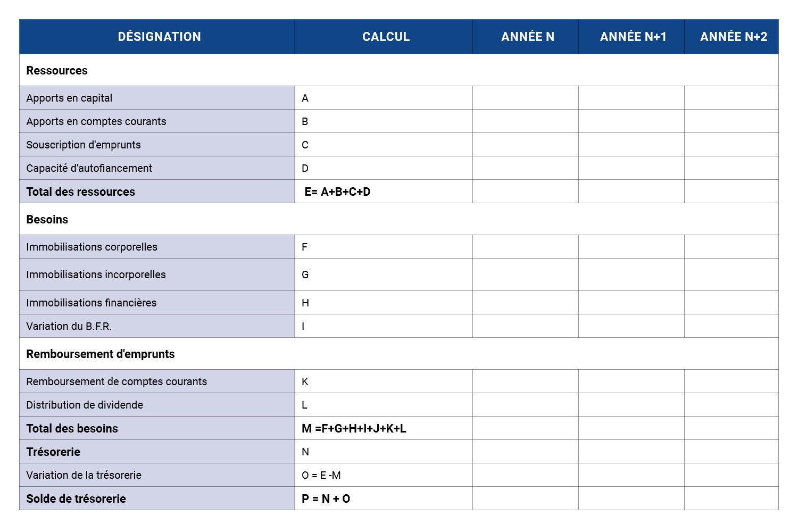Select Année N+1 cell for Souscription d'emprunts
This screenshot has width=798, height=532.
point(631,145)
